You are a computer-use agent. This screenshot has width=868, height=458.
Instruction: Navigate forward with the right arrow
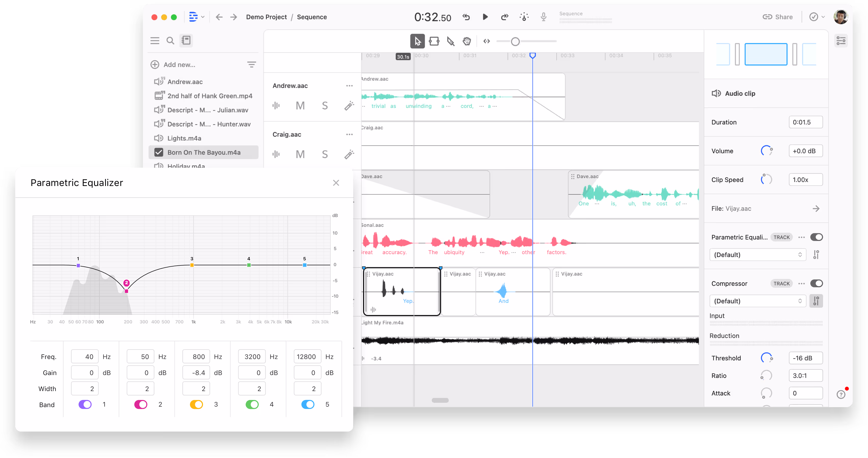pos(234,17)
